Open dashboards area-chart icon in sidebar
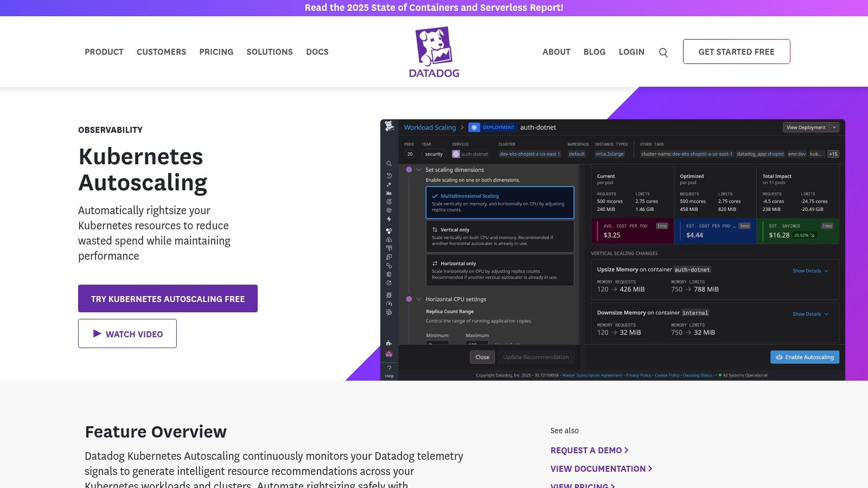The width and height of the screenshot is (868, 488). (x=389, y=193)
